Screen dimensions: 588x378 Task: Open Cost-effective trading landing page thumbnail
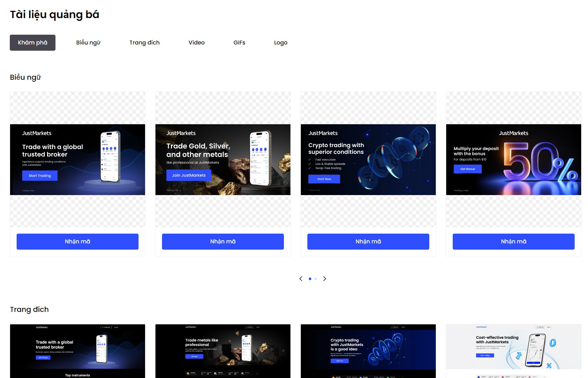click(514, 351)
